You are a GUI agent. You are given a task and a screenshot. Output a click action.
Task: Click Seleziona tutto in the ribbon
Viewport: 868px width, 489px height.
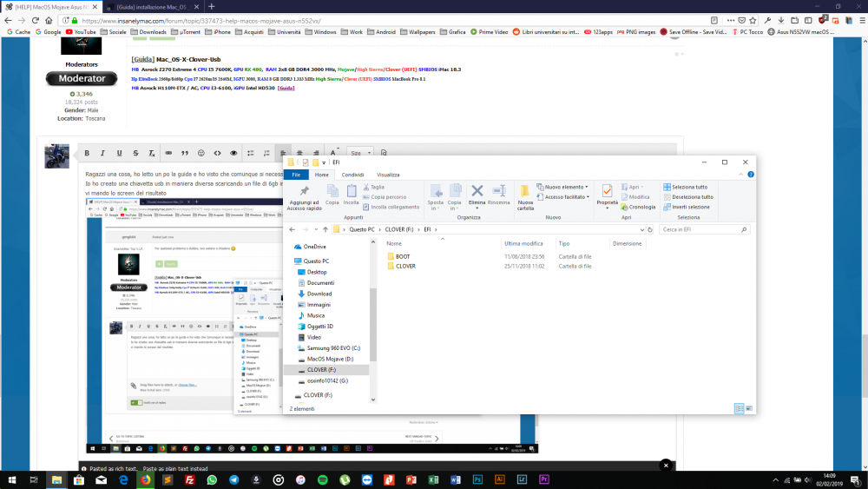tap(686, 188)
